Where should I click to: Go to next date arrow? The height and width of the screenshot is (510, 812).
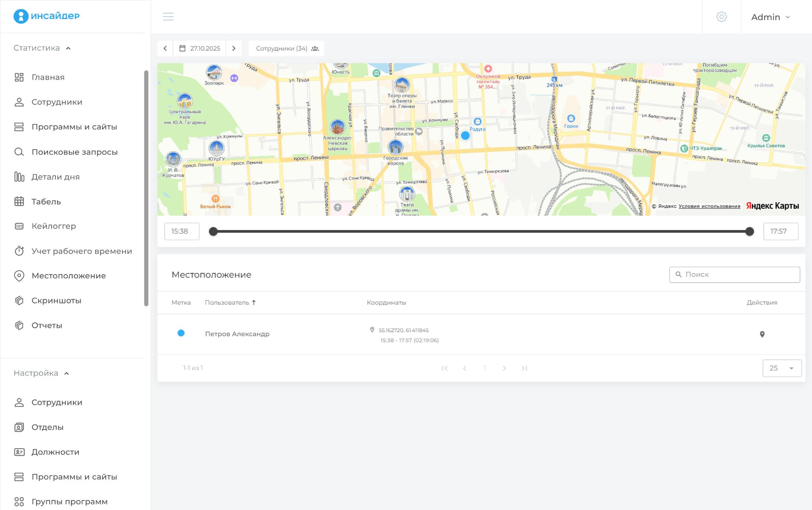point(234,48)
